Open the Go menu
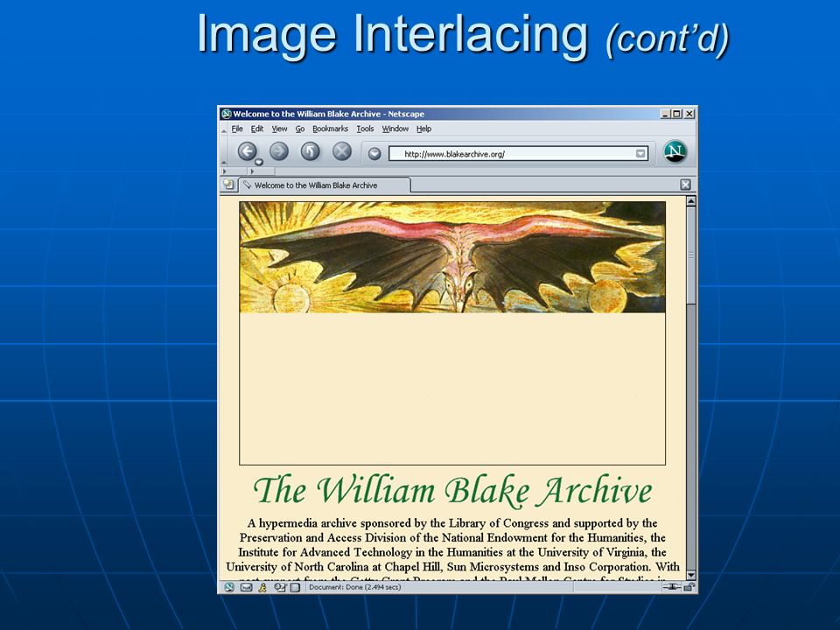The image size is (840, 630). point(300,129)
